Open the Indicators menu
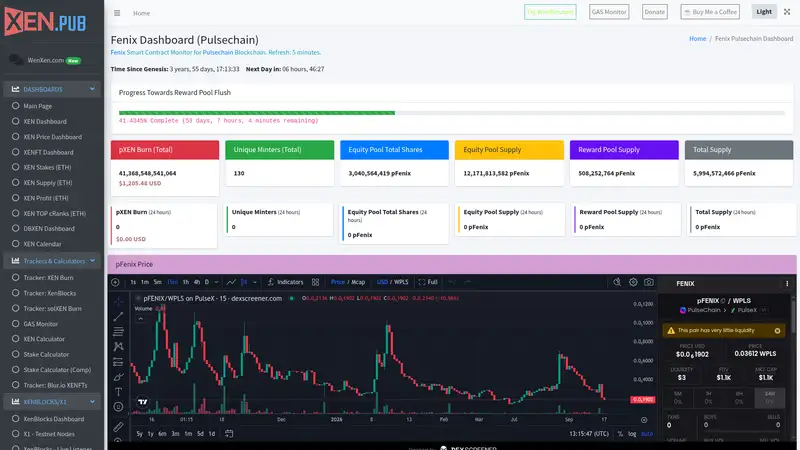The width and height of the screenshot is (800, 450). (x=285, y=282)
